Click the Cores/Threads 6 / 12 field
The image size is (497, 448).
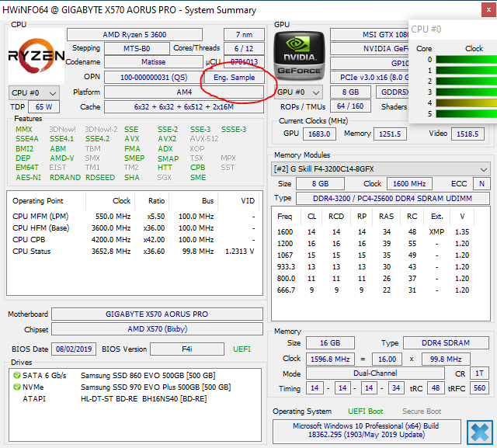coord(244,48)
